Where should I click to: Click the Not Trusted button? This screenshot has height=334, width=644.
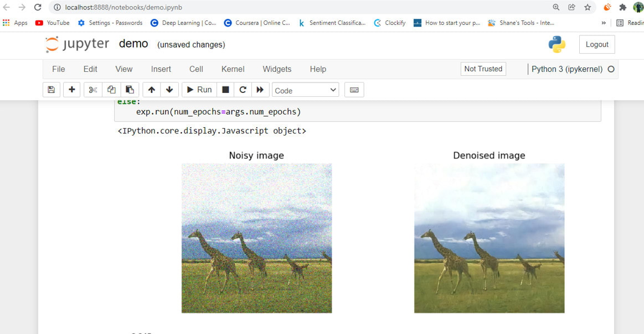[x=483, y=69]
